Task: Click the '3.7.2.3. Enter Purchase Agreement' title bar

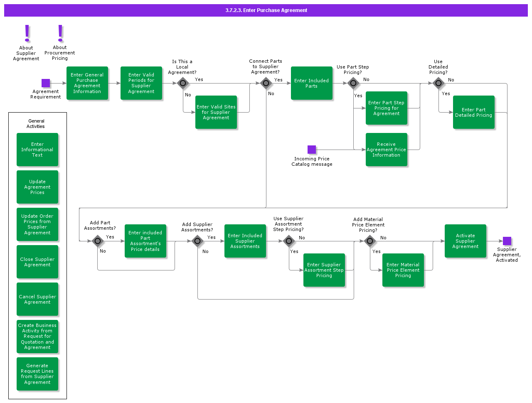Action: coord(266,10)
